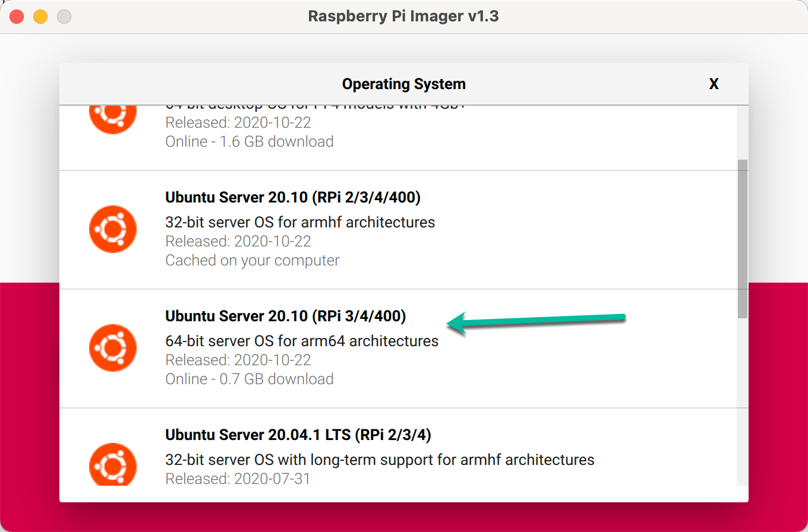Click "32-bit server OS for armhf architectures" description
Viewport: 808px width, 532px height.
click(x=299, y=222)
